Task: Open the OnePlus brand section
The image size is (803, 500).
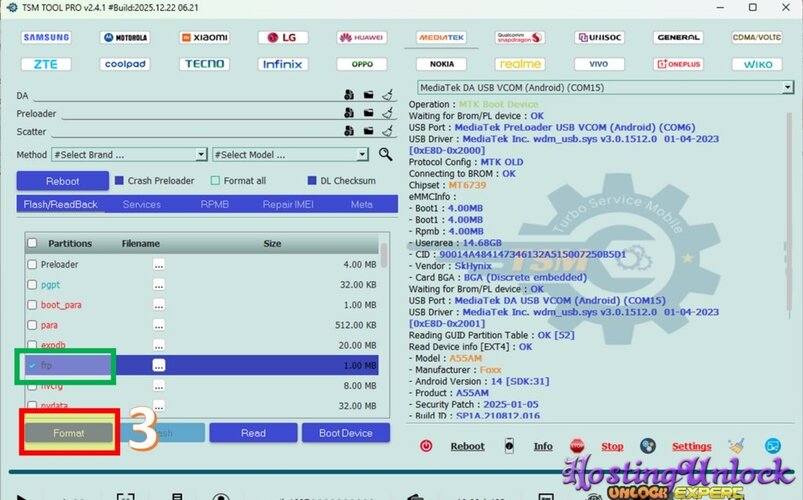Action: [x=678, y=64]
